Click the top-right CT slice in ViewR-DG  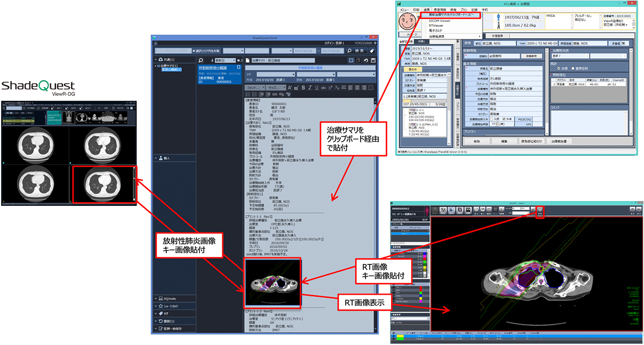click(x=103, y=145)
